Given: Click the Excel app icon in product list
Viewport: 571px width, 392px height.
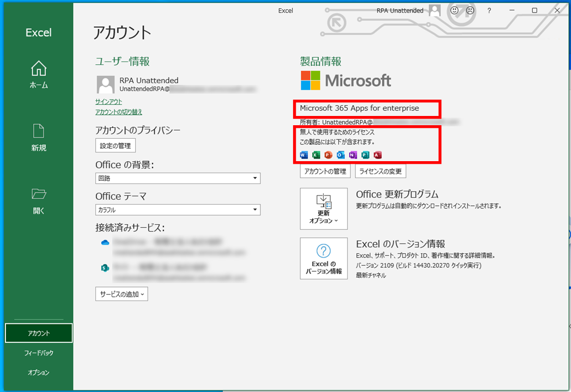Looking at the screenshot, I should click(x=316, y=155).
